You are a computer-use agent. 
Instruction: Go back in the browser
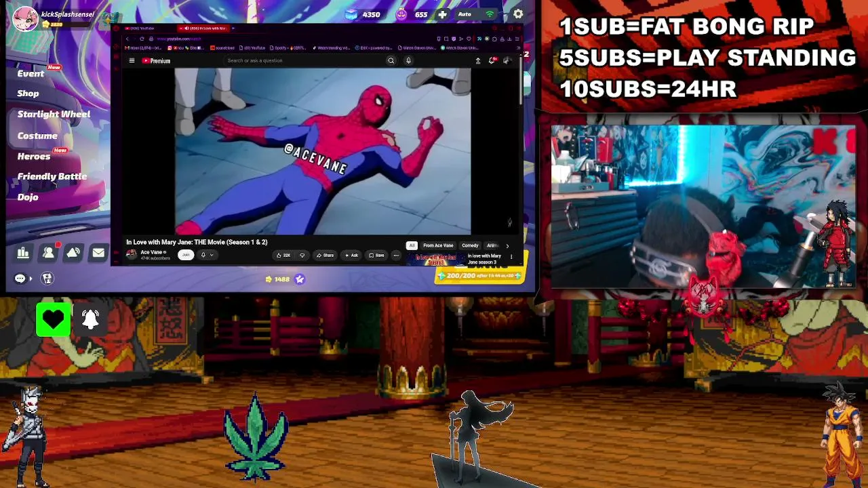(x=127, y=39)
